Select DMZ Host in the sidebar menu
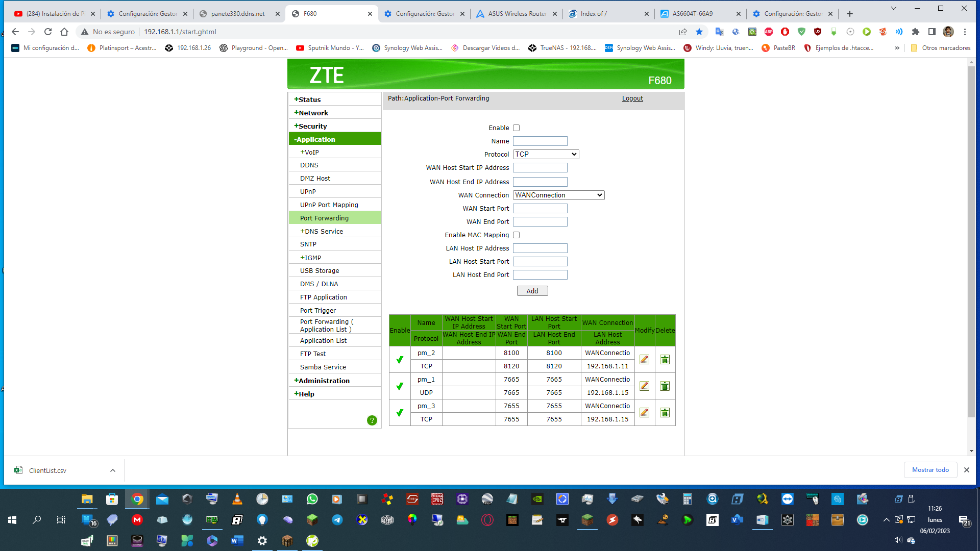This screenshot has height=551, width=980. (315, 179)
